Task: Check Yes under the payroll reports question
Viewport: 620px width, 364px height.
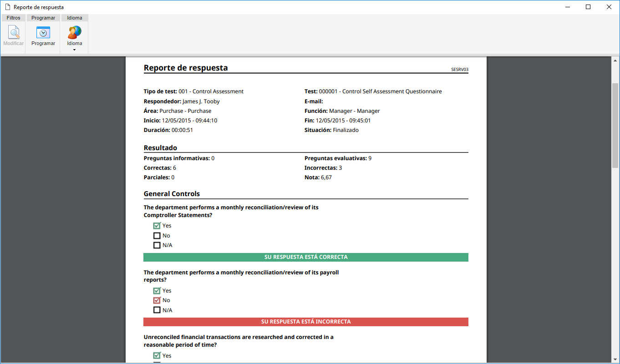Action: [157, 291]
